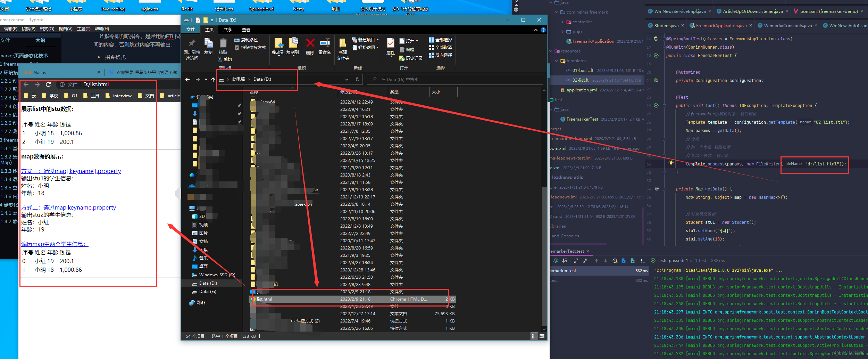Open test history clock icon in IDE
Image resolution: width=868 pixels, height=359 pixels.
[615, 261]
